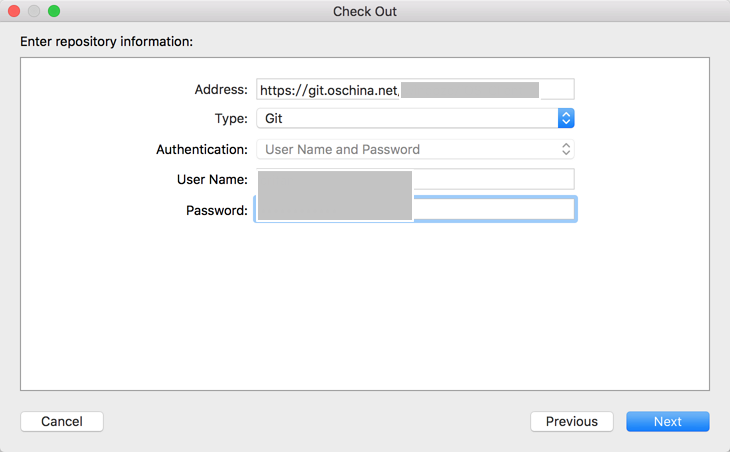This screenshot has height=452, width=730.
Task: Click the blue arrows of Type selector
Action: [566, 118]
